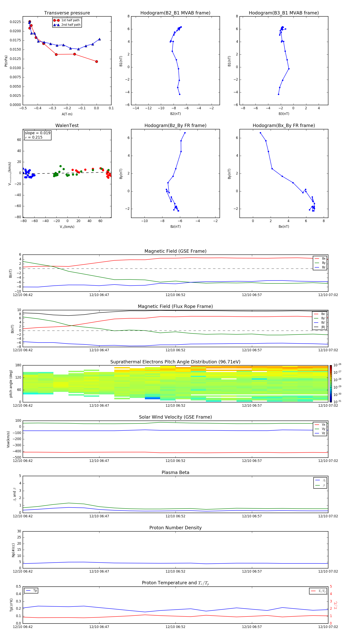Click the Walen plot's Alfvén velocity axis label
This screenshot has height=644, width=351.
(67, 227)
